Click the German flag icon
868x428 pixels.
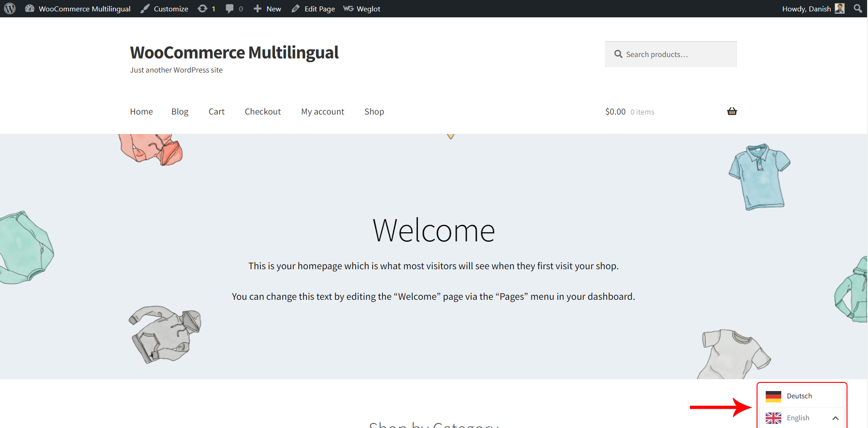coord(773,397)
